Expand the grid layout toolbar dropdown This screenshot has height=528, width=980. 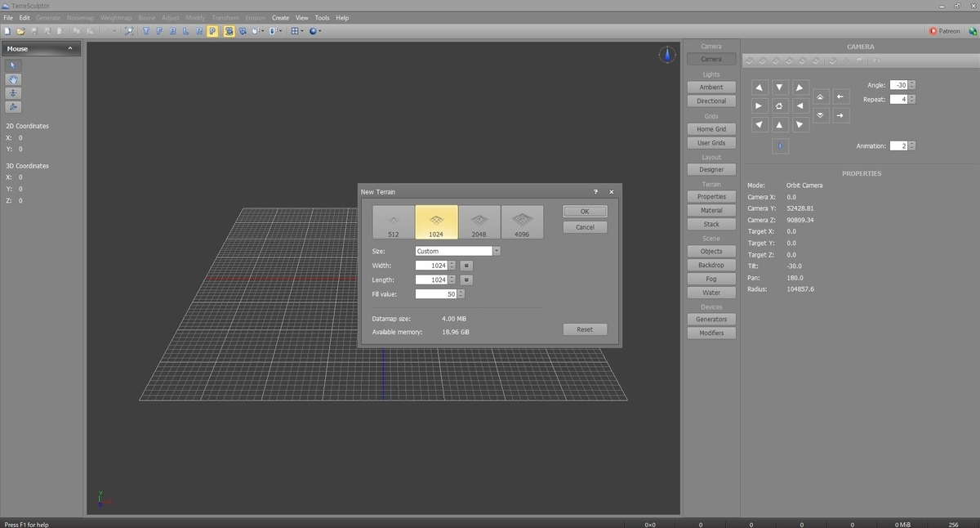tap(302, 31)
